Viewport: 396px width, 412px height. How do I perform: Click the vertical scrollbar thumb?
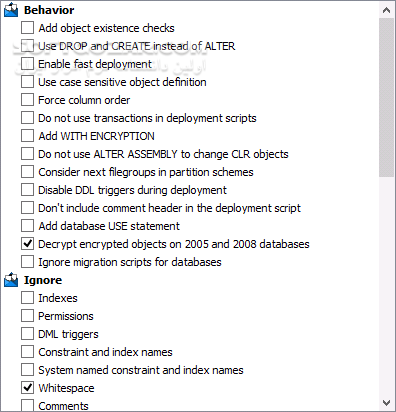click(386, 97)
